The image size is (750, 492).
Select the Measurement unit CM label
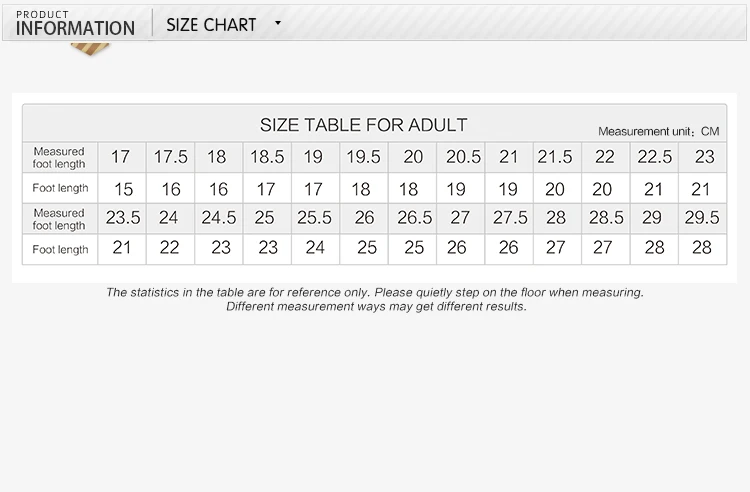tap(658, 131)
